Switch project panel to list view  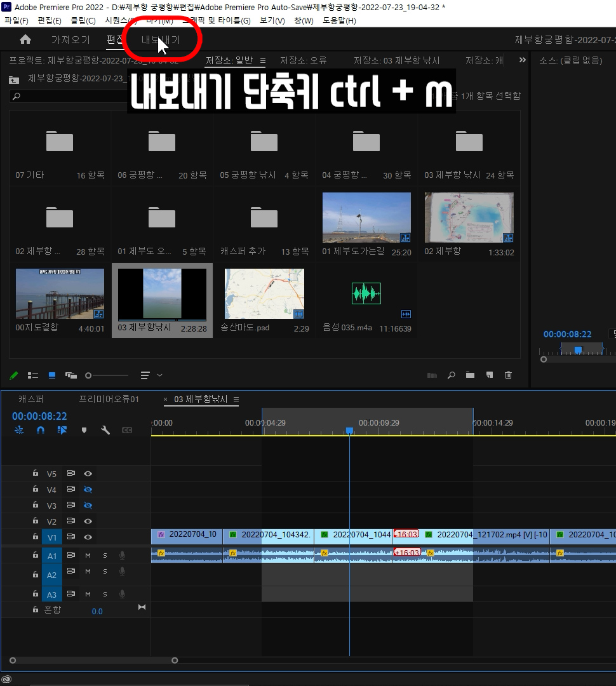(x=33, y=375)
